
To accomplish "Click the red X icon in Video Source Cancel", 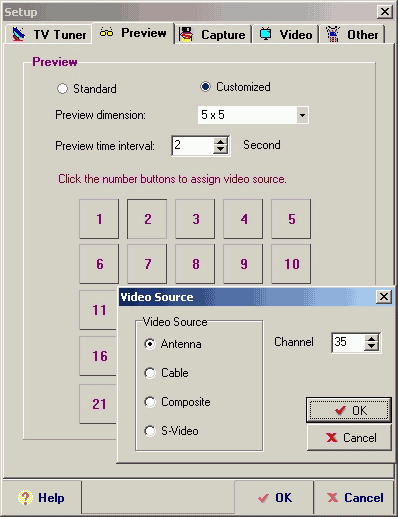I will (332, 437).
